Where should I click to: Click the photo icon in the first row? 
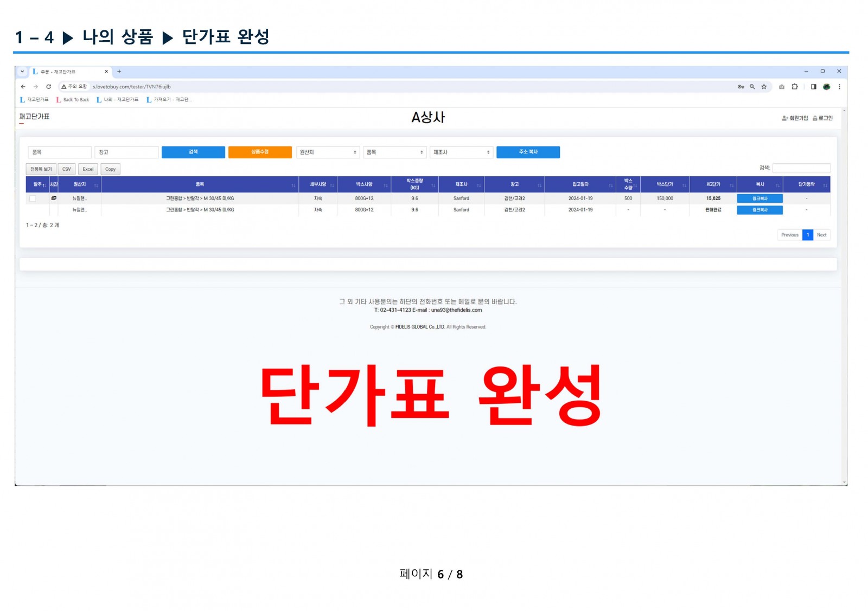coord(54,198)
